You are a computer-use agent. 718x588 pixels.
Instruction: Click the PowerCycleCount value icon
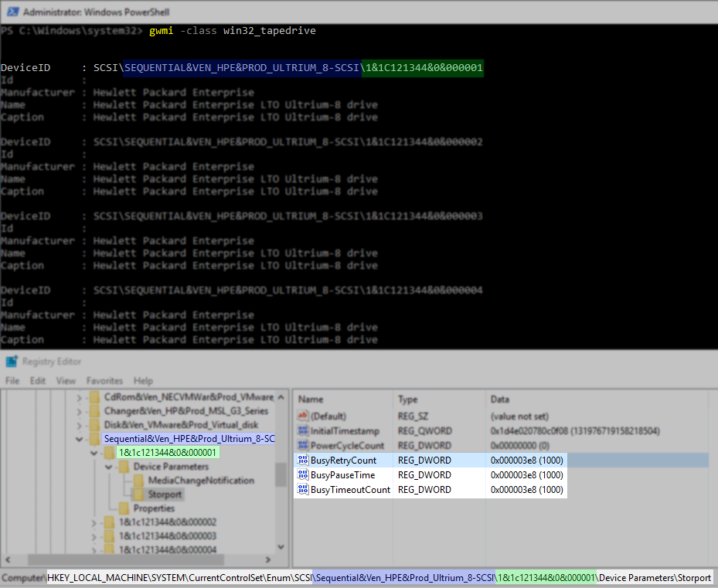click(x=303, y=445)
